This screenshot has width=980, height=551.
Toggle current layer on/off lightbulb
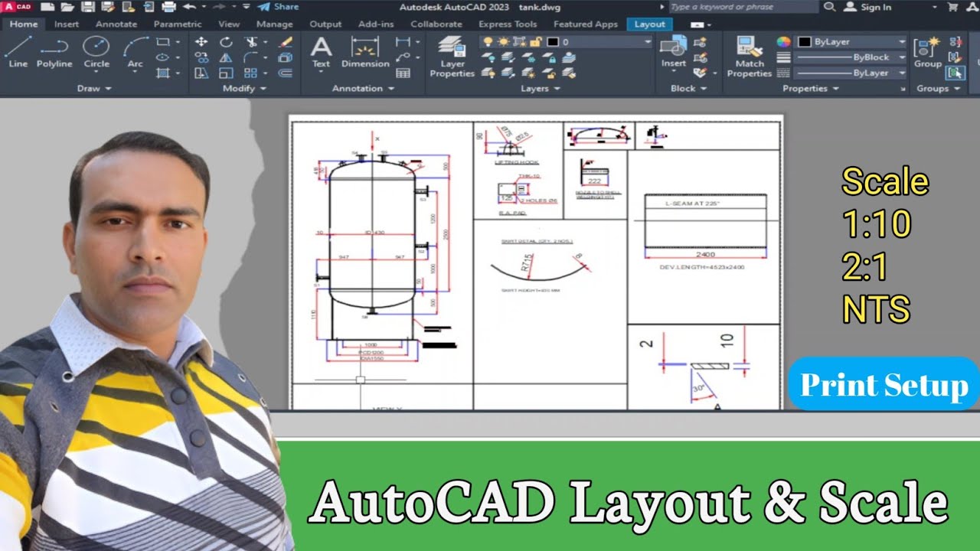[488, 42]
